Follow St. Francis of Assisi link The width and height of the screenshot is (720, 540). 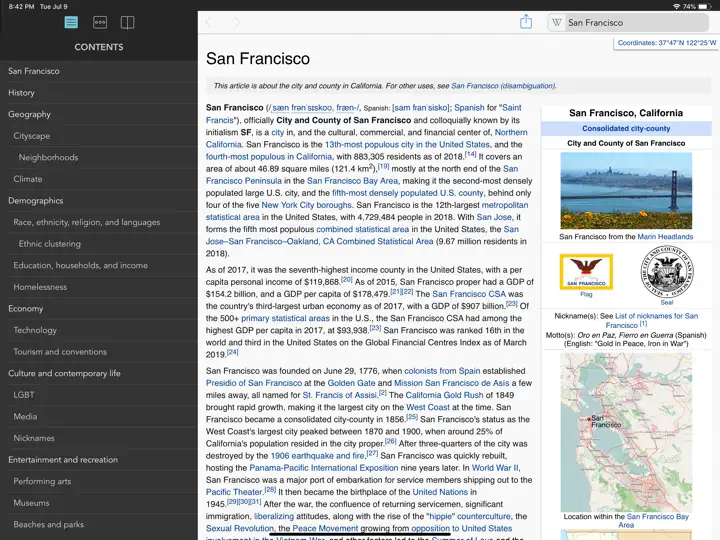click(340, 395)
